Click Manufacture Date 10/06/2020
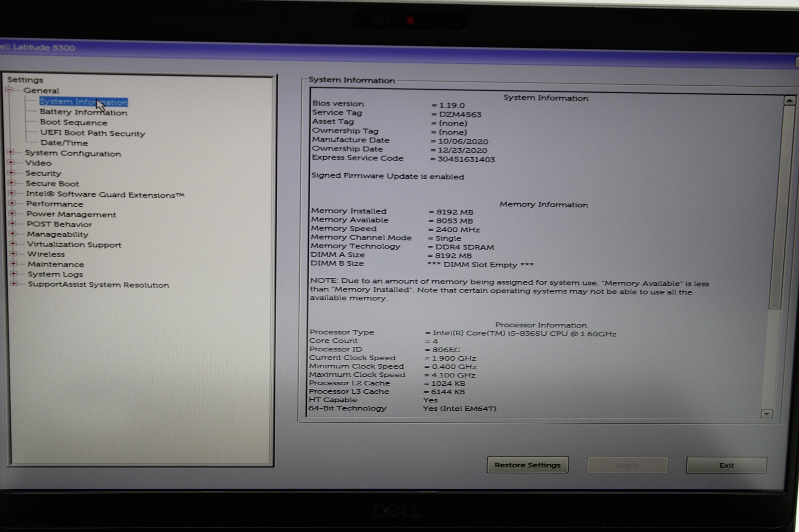The height and width of the screenshot is (532, 799). pos(463,142)
